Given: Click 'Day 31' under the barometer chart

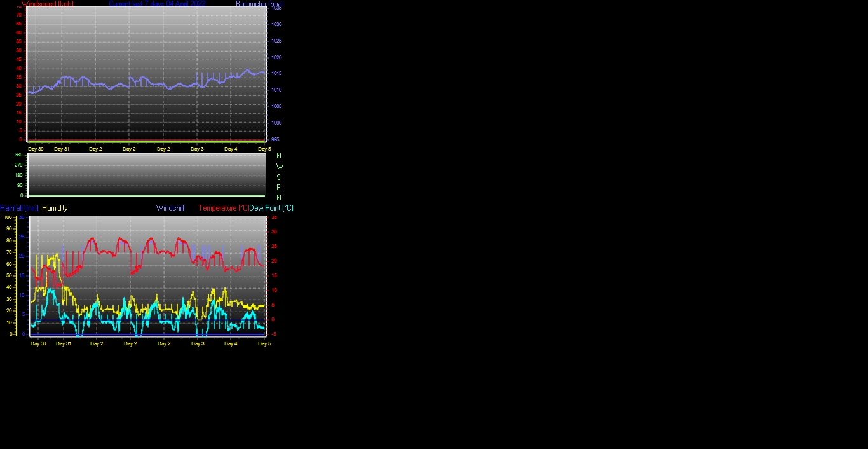Looking at the screenshot, I should point(62,149).
